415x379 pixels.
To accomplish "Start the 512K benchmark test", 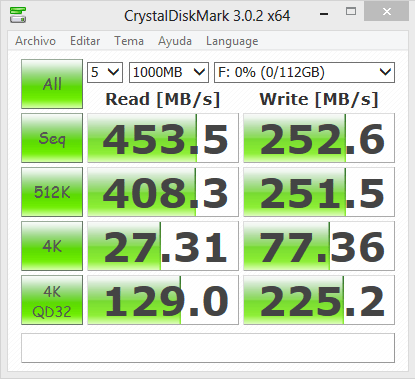I will pyautogui.click(x=52, y=192).
